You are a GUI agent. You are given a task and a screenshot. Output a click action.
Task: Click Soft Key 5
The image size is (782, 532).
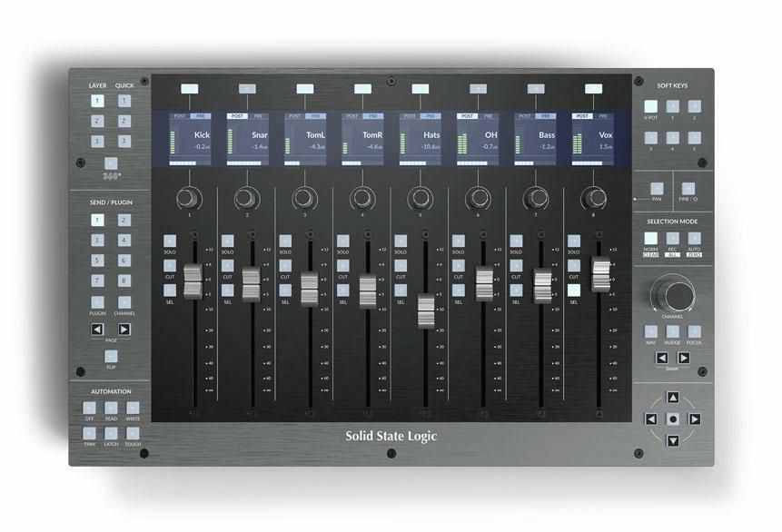tap(694, 138)
